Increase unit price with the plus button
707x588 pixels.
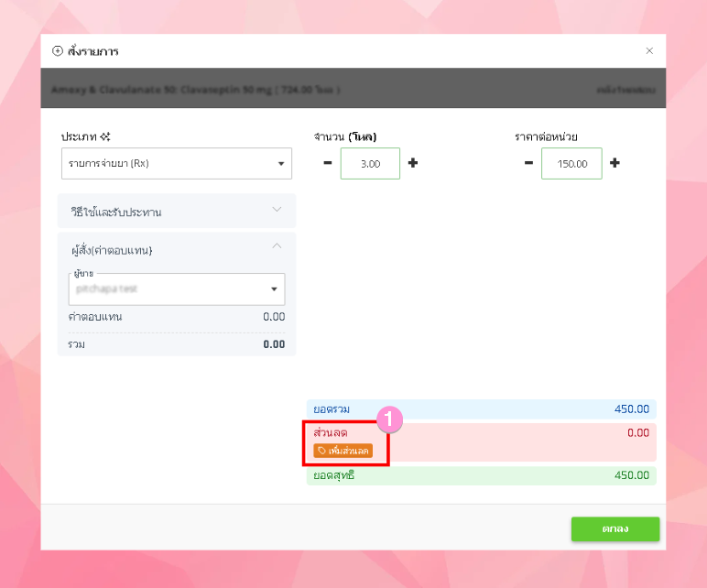(x=615, y=163)
